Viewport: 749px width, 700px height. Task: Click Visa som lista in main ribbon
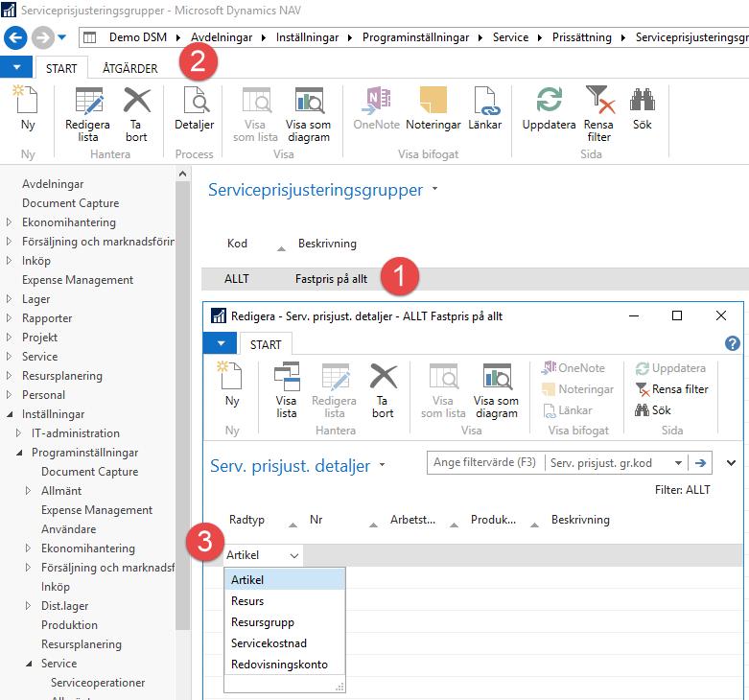255,115
